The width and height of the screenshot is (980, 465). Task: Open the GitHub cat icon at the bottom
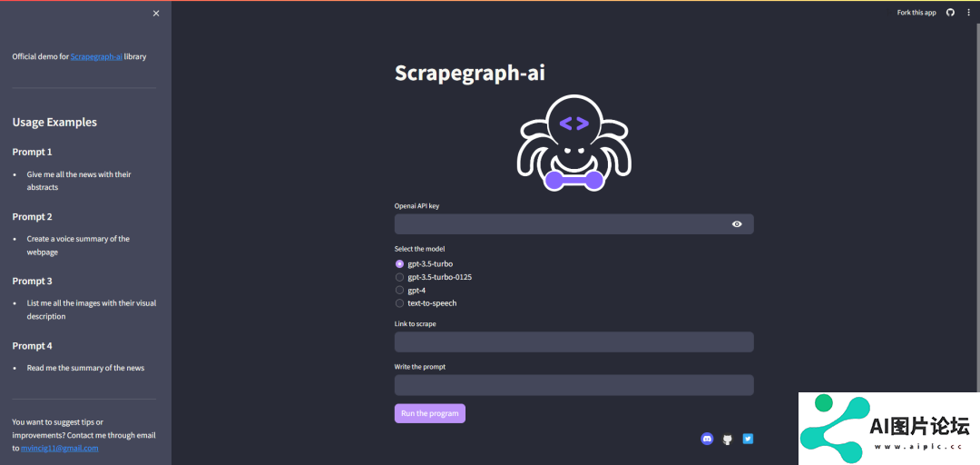(727, 440)
